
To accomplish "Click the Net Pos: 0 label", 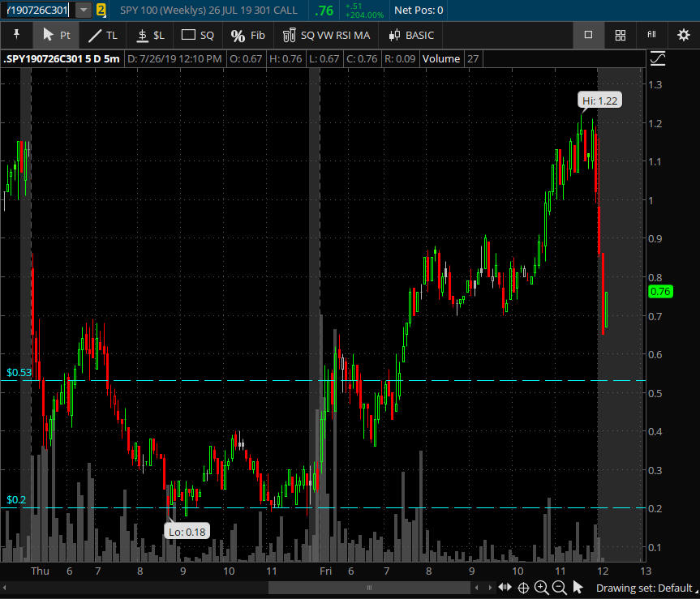I will click(419, 11).
